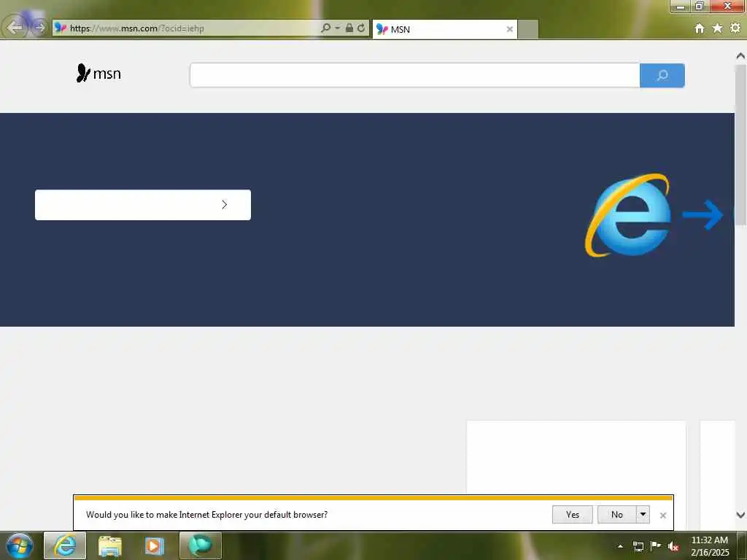This screenshot has width=747, height=560.
Task: Select the MSN browser tab
Action: pyautogui.click(x=444, y=29)
